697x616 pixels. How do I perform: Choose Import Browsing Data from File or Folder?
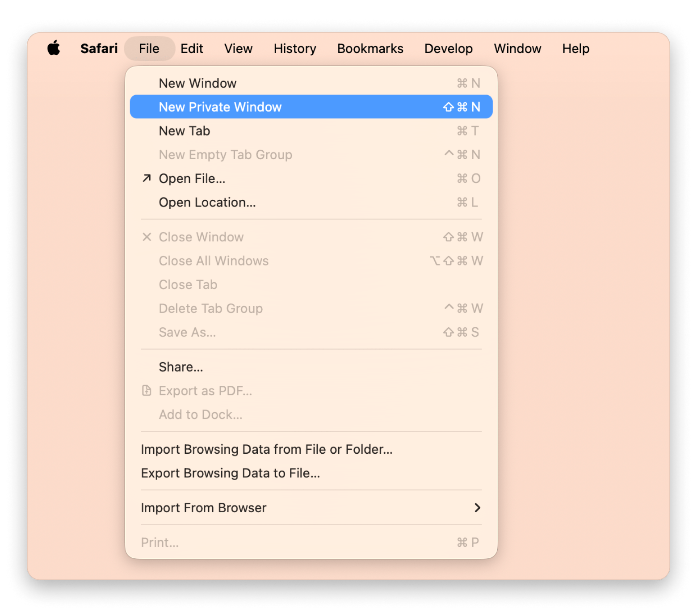[x=267, y=449]
